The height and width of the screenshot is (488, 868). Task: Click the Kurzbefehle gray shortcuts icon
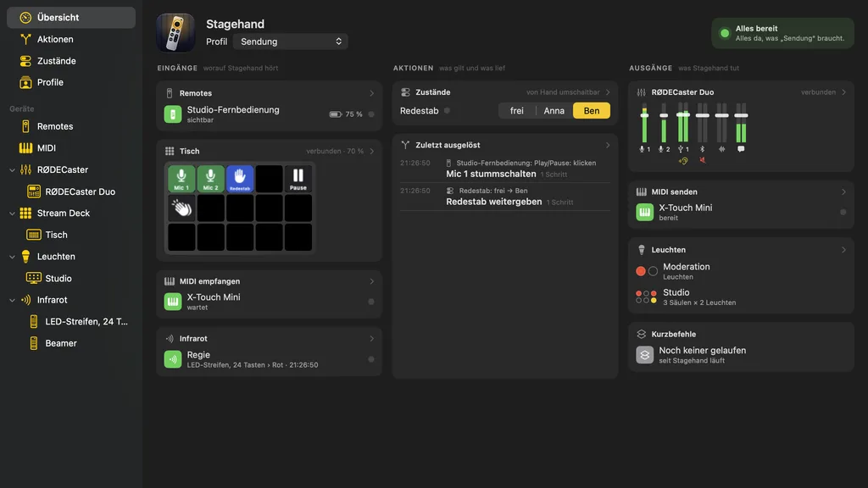(644, 355)
